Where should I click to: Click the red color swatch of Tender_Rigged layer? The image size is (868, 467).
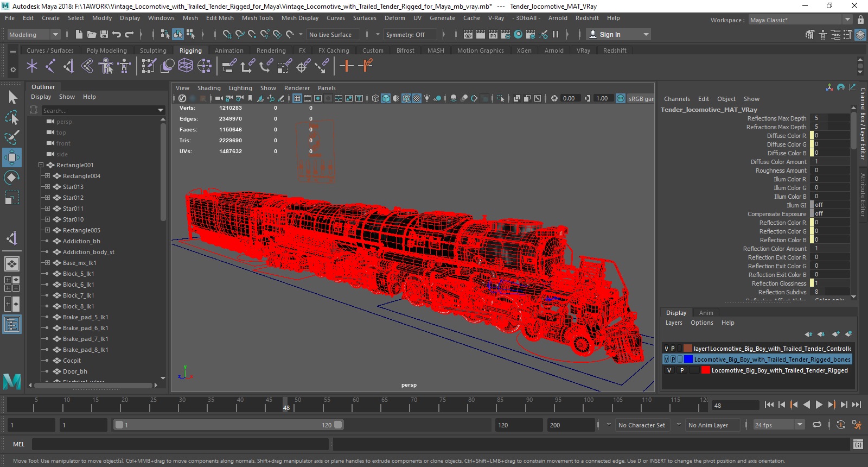pyautogui.click(x=705, y=370)
